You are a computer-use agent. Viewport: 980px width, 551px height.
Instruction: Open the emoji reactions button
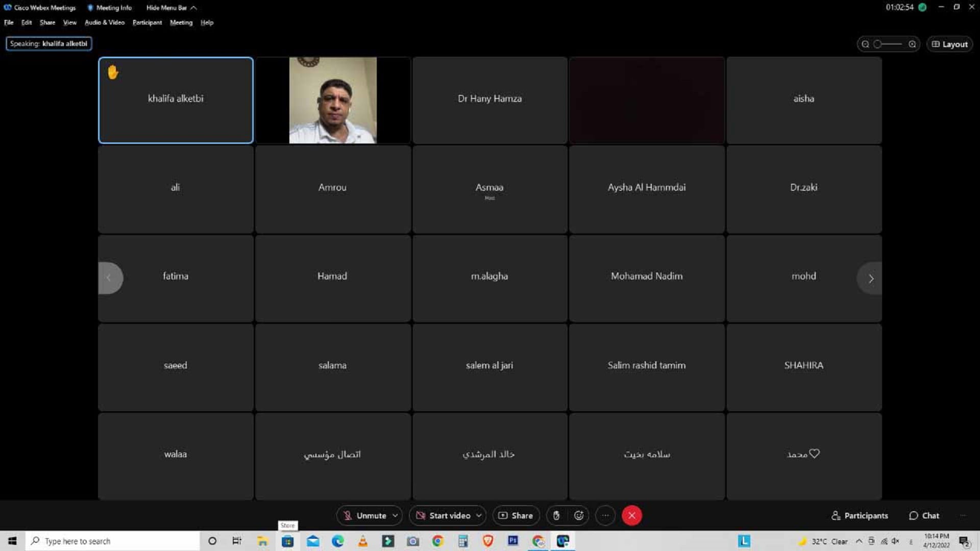pos(579,516)
